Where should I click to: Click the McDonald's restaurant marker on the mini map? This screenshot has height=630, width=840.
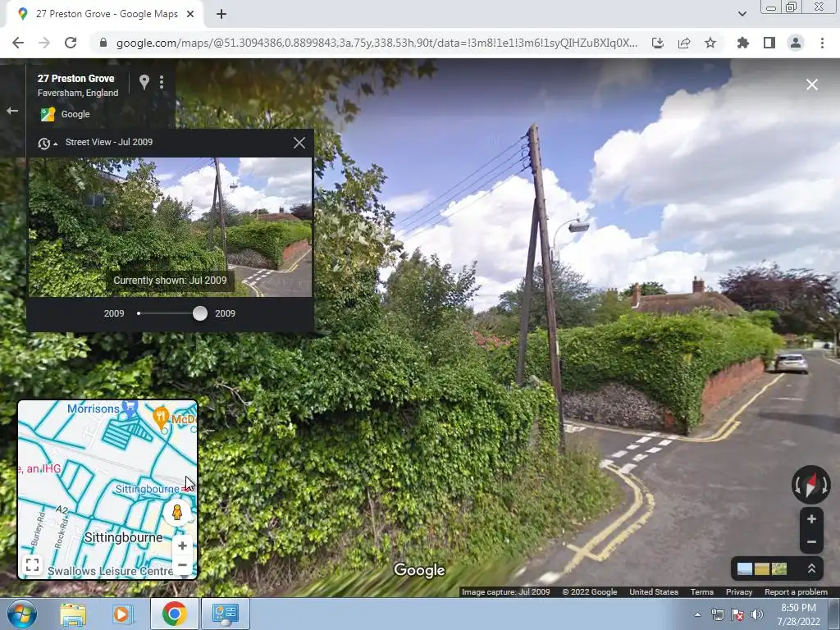click(x=162, y=418)
